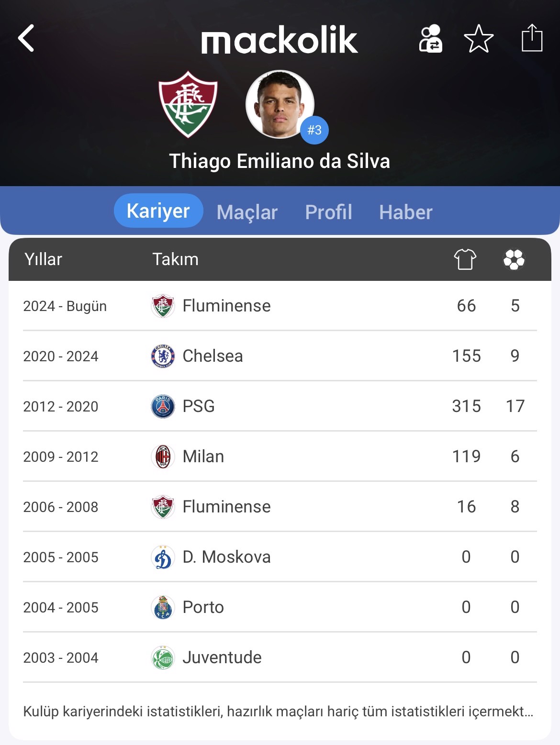Select the Kariyer tab

coord(158,211)
